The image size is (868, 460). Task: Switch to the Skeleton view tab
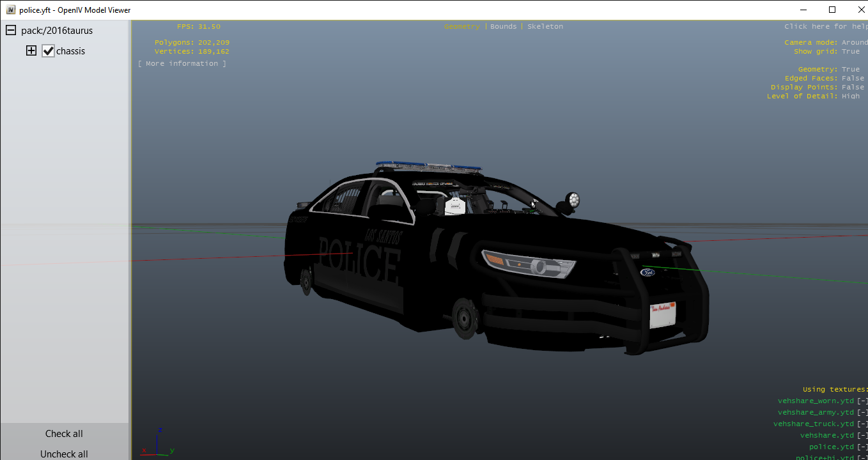click(545, 27)
